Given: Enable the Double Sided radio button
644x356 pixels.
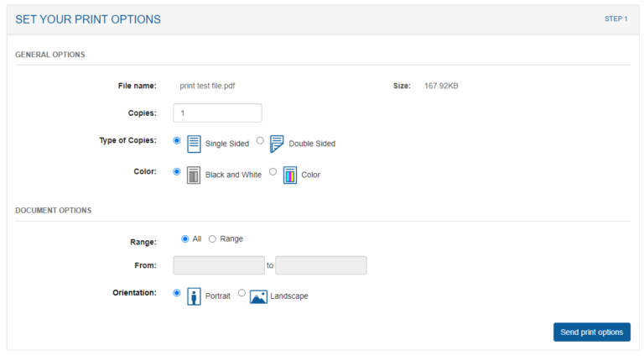Looking at the screenshot, I should pos(260,140).
